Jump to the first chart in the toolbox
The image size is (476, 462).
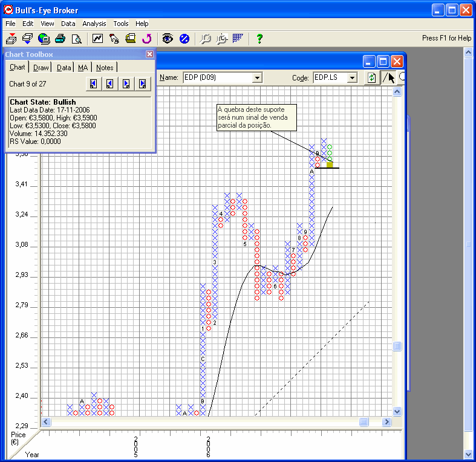93,84
